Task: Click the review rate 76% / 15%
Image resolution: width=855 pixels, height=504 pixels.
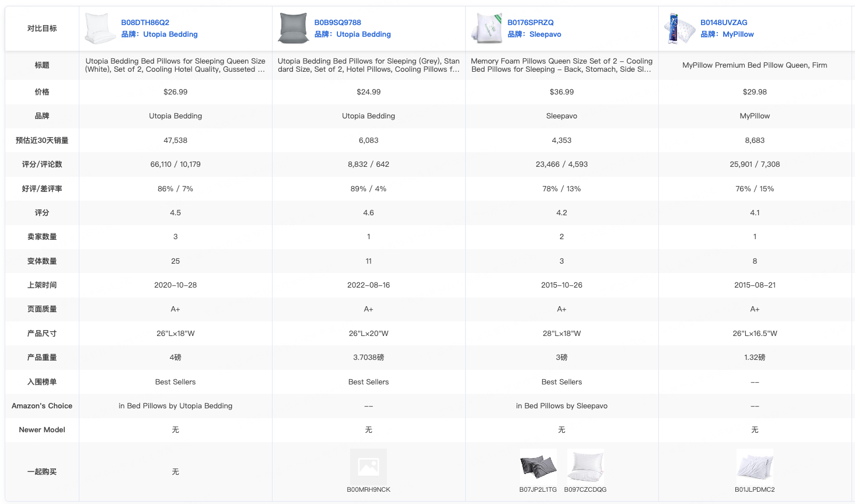Action: click(755, 189)
